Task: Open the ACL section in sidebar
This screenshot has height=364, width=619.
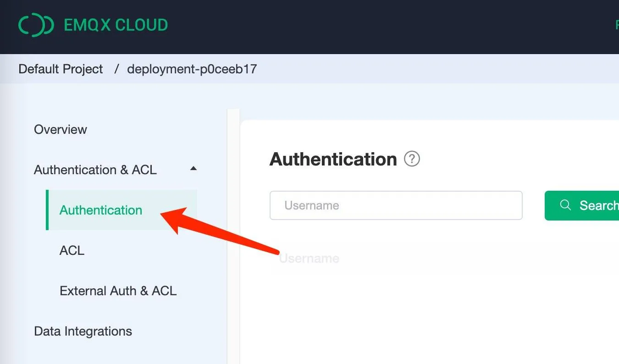Action: (72, 250)
